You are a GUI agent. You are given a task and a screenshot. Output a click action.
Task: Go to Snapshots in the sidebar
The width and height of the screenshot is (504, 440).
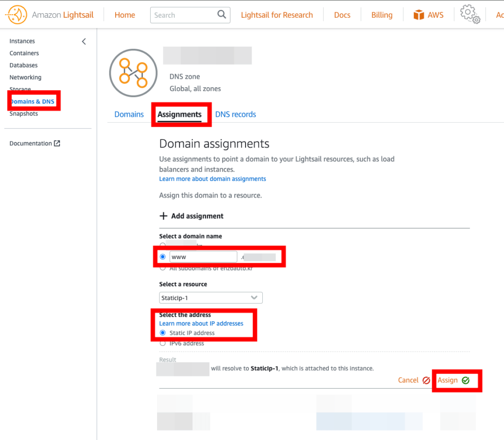coord(24,114)
